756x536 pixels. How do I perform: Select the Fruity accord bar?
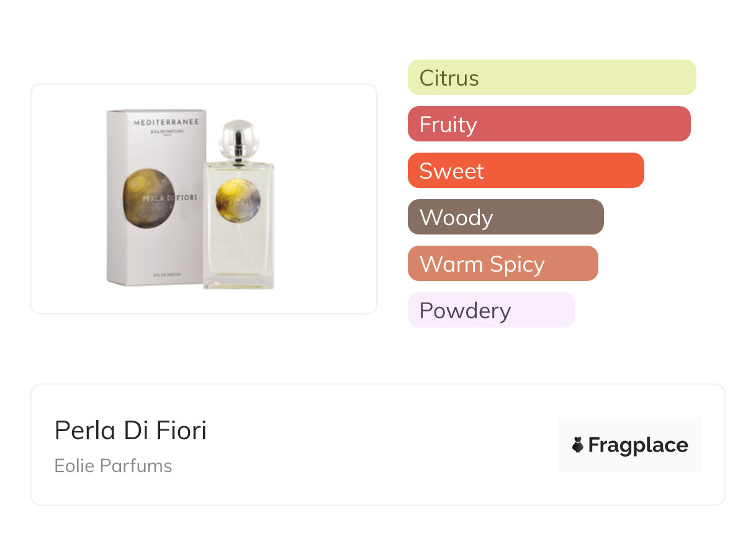tap(549, 124)
